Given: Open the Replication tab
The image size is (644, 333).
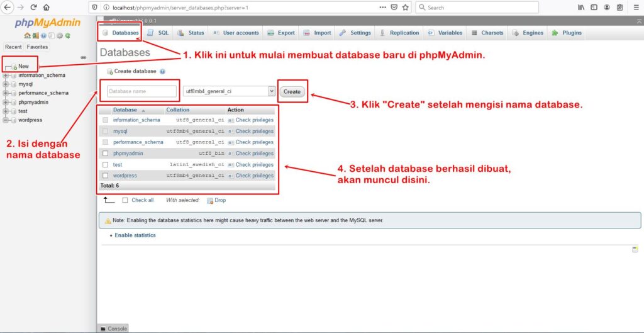Looking at the screenshot, I should [x=399, y=33].
